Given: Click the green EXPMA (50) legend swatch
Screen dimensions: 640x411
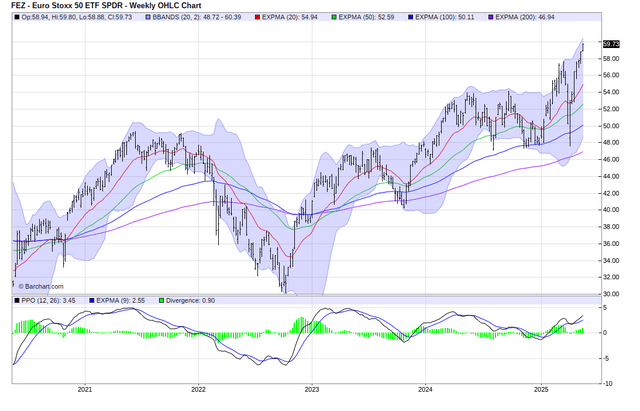Looking at the screenshot, I should (334, 17).
